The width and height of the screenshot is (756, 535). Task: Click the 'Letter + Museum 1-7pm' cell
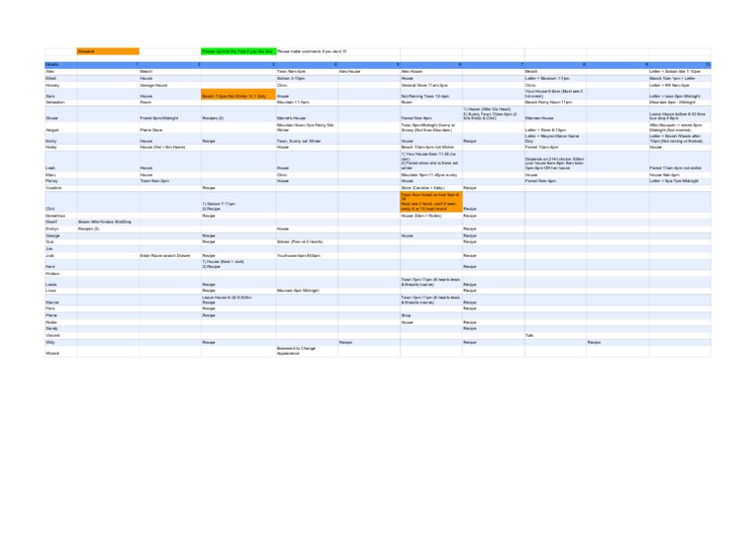point(555,78)
